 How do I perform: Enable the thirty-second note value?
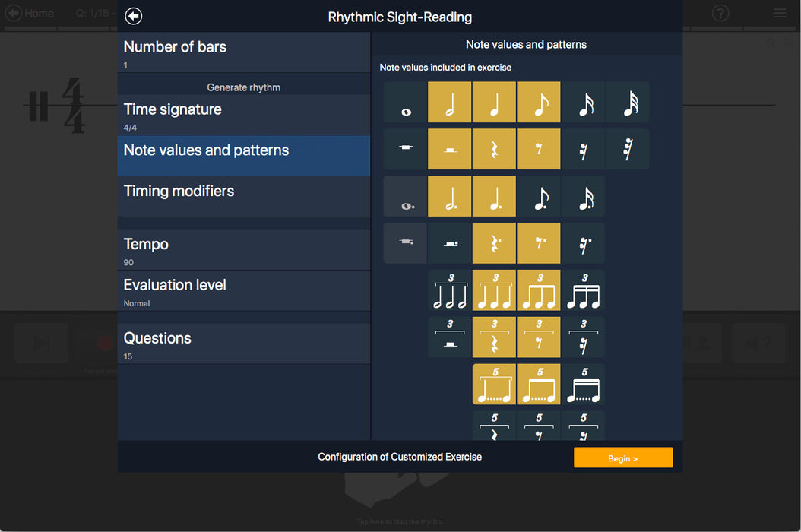(628, 103)
